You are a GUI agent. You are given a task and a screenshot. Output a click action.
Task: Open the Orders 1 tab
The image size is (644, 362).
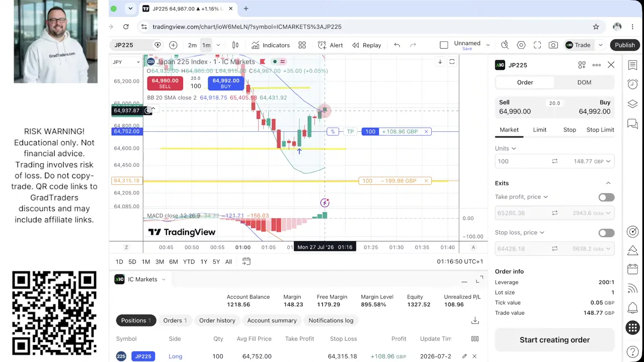175,320
